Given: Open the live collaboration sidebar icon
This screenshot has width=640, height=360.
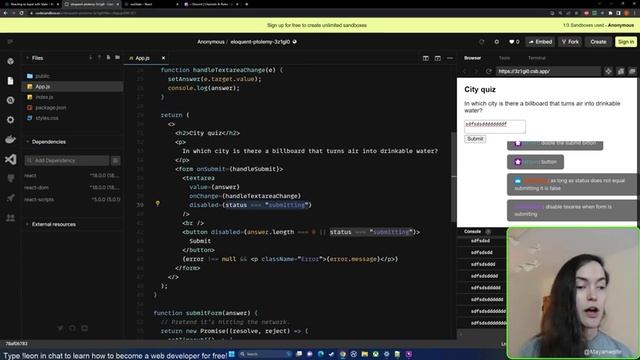Looking at the screenshot, I should click(11, 218).
